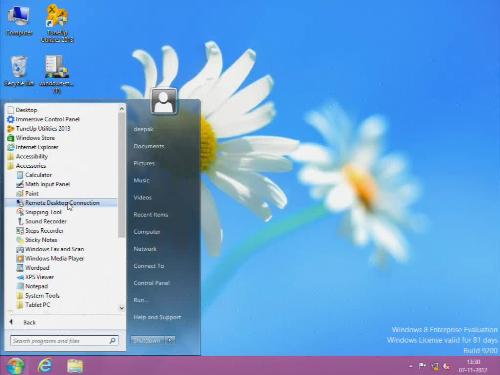The image size is (500, 375).
Task: Open the shutdown options arrow
Action: pyautogui.click(x=170, y=340)
